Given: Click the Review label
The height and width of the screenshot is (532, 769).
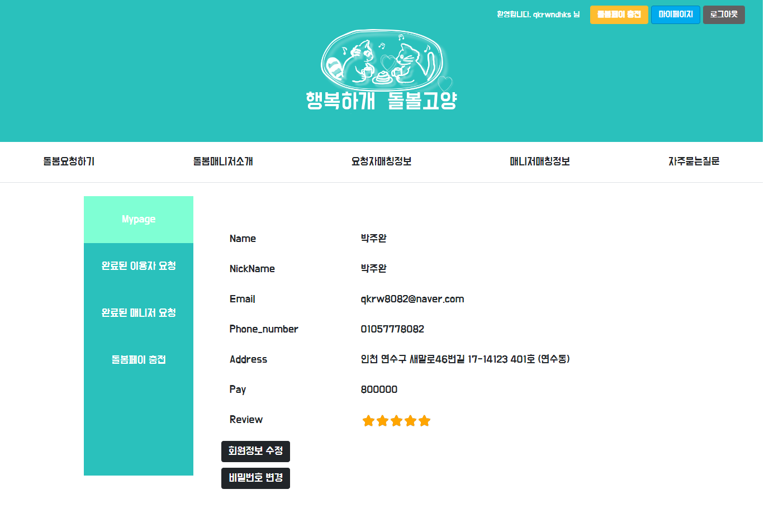Looking at the screenshot, I should tap(246, 420).
